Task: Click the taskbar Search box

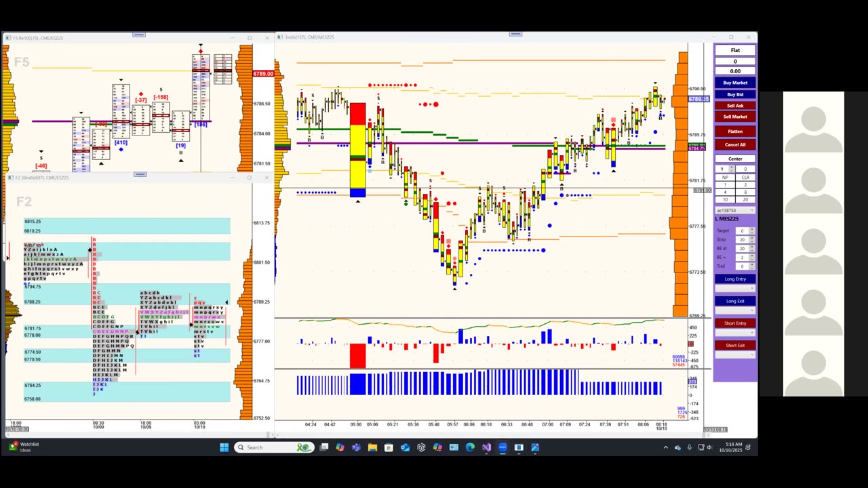Action: coord(273,447)
